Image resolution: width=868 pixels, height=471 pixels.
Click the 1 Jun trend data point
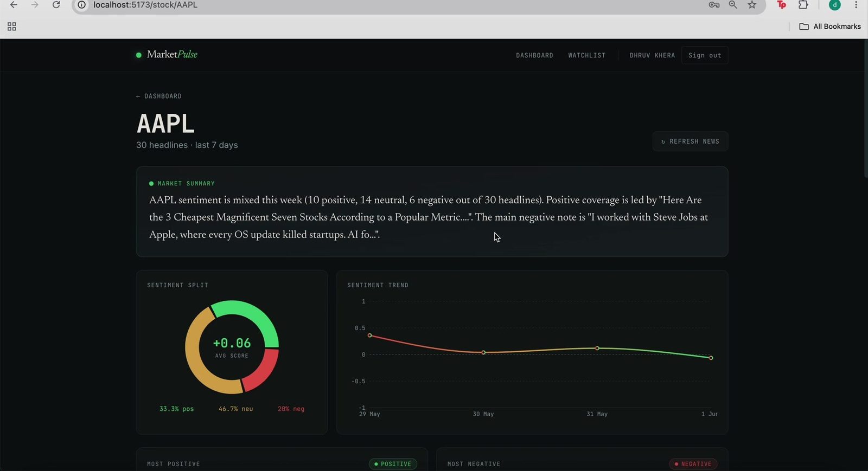point(711,358)
